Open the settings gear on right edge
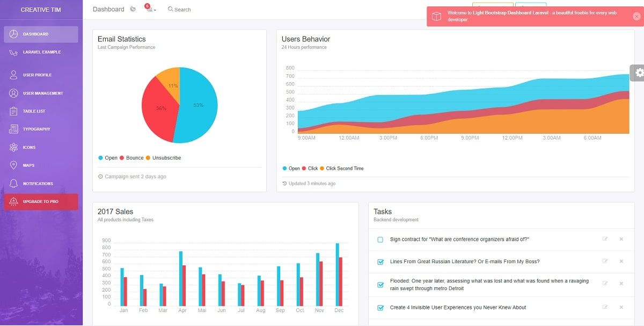The height and width of the screenshot is (326, 644). pos(638,73)
